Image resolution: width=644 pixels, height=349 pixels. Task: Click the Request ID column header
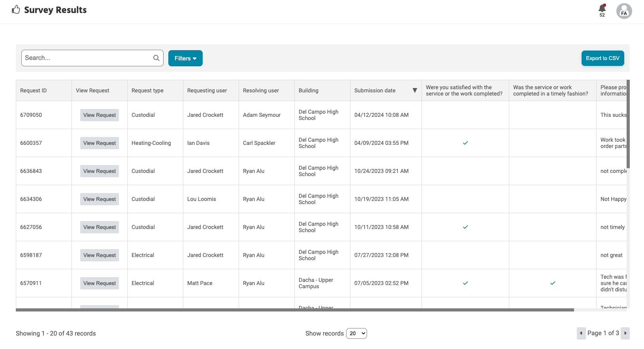pyautogui.click(x=34, y=90)
